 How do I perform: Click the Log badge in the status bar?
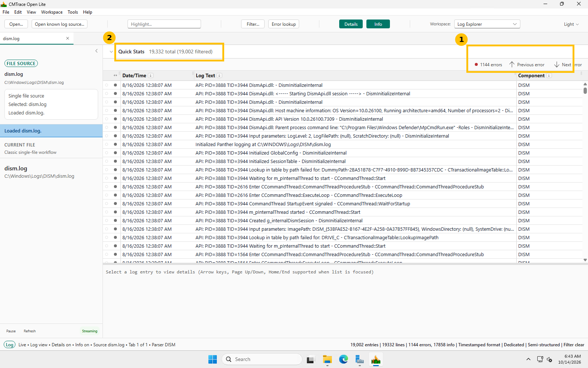click(10, 345)
